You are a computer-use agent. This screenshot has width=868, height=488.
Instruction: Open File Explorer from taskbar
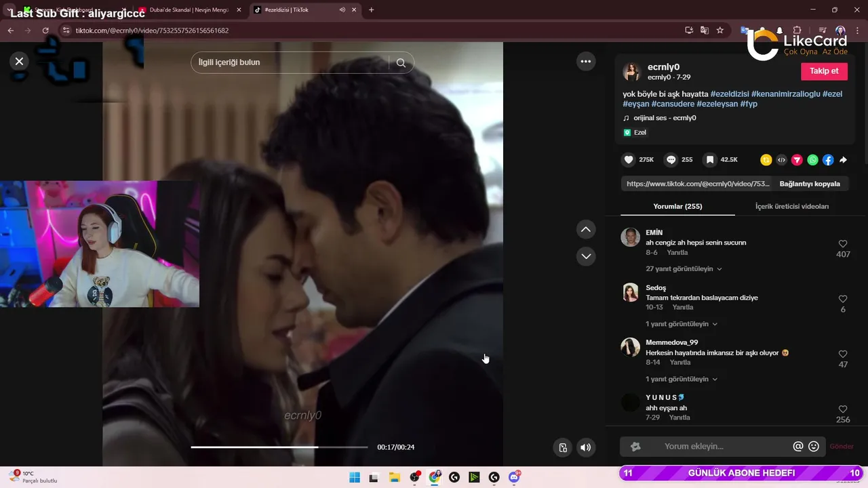pos(395,478)
